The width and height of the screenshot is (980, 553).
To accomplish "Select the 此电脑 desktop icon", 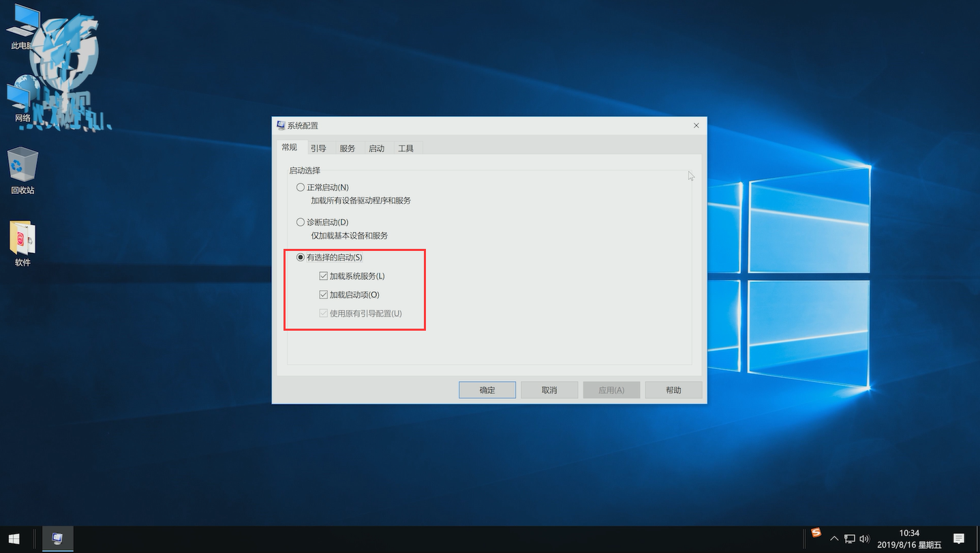I will 22,28.
